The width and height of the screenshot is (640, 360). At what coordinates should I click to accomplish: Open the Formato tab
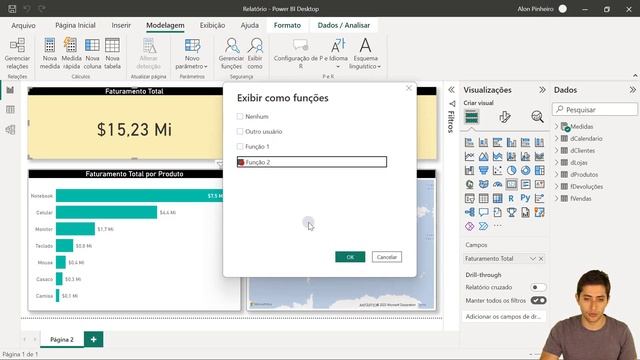287,25
